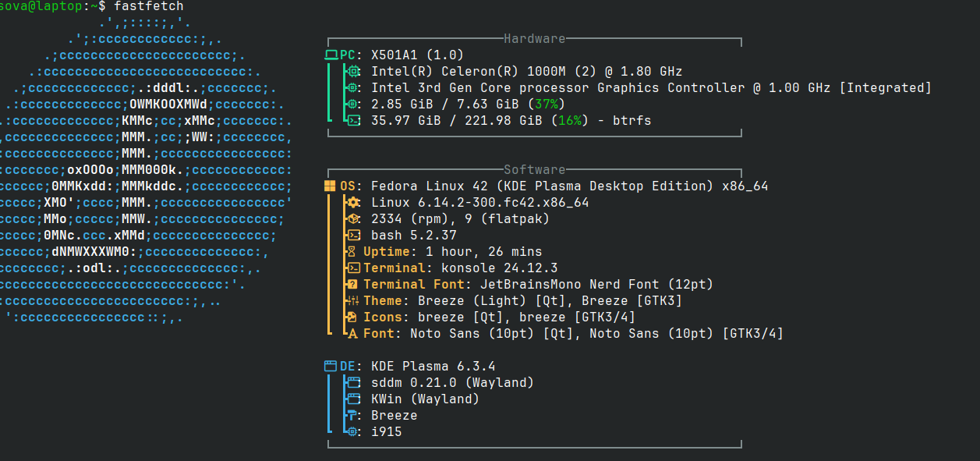Click the hourglass icon beside Uptime
The height and width of the screenshot is (461, 980).
coord(352,252)
